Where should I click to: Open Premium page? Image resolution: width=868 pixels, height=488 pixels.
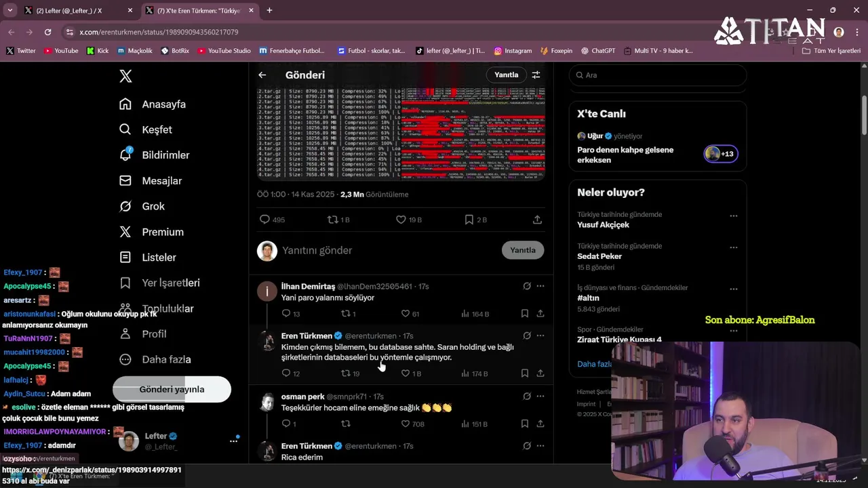[x=151, y=232]
